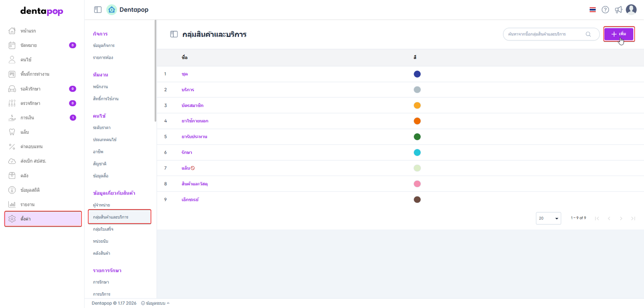Click the purple เพิ่ม add button
The width and height of the screenshot is (644, 308).
point(619,34)
